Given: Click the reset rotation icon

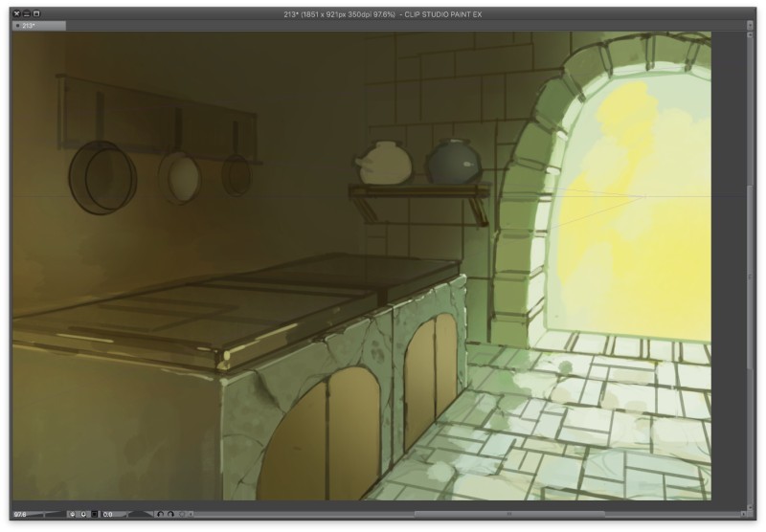Looking at the screenshot, I should [x=182, y=514].
